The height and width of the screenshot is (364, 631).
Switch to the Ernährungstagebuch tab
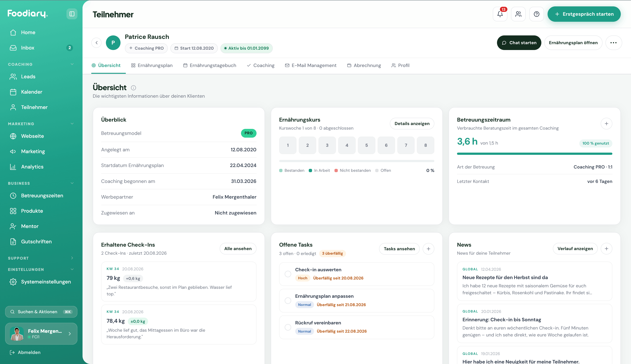click(209, 66)
